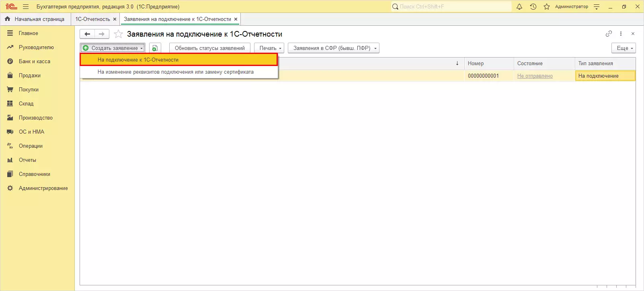Screen dimensions: 644x291
Task: Go to home icon on Начальная страница tab
Action: coord(7,19)
